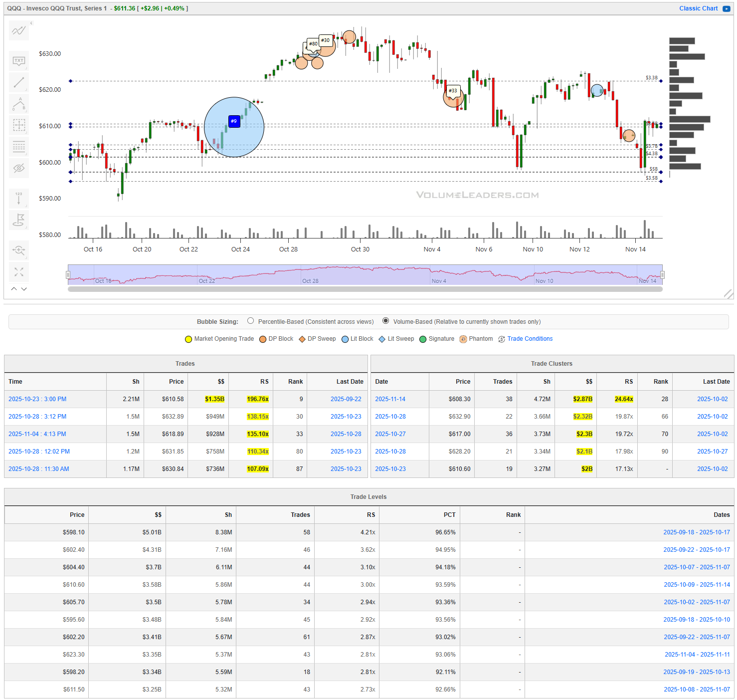
Task: Click the Phantom legend icon
Action: (x=463, y=339)
